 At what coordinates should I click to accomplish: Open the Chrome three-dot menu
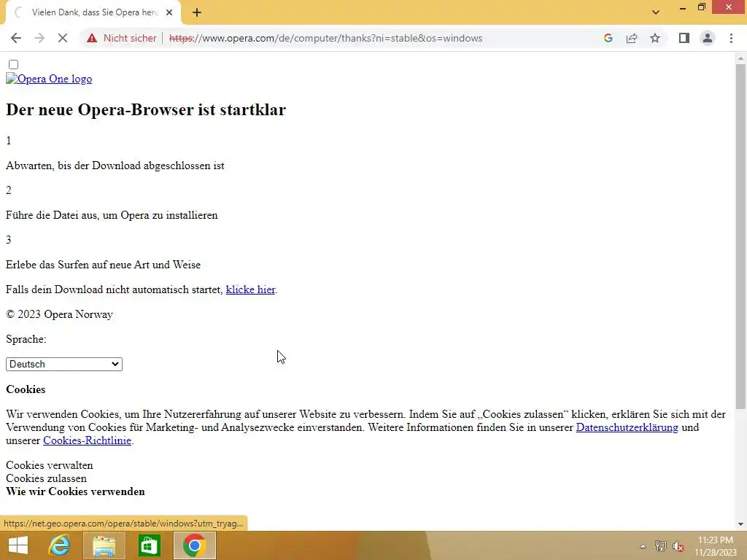(731, 38)
